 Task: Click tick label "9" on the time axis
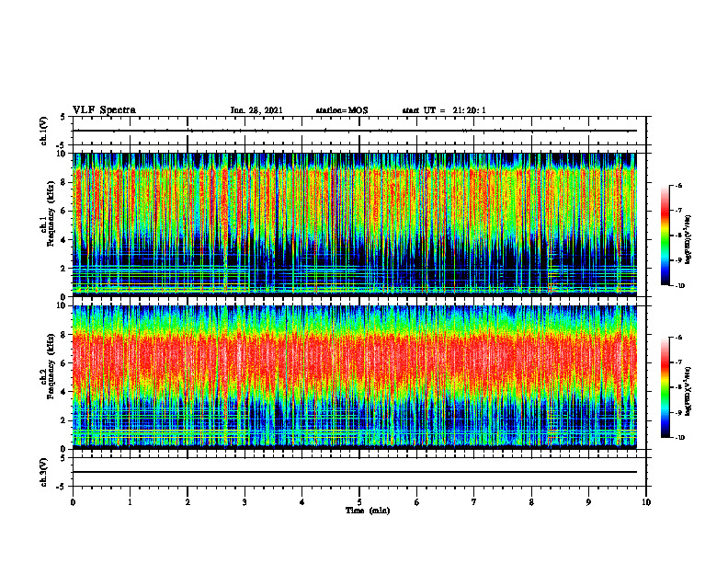[588, 502]
